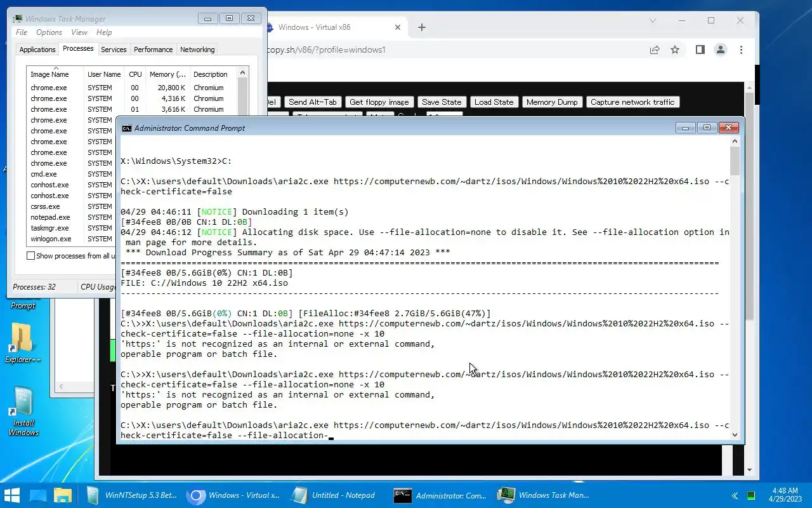
Task: Open the Install Windows desktop shortcut
Action: (23, 411)
